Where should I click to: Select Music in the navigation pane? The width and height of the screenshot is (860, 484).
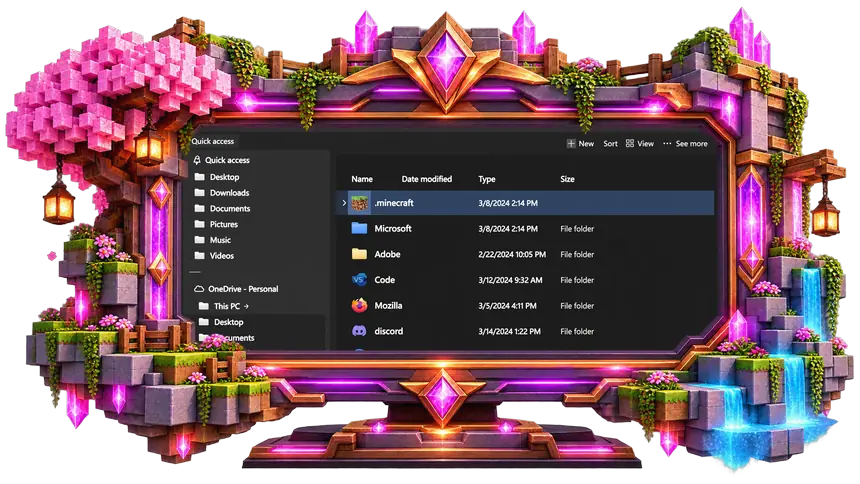click(x=220, y=240)
